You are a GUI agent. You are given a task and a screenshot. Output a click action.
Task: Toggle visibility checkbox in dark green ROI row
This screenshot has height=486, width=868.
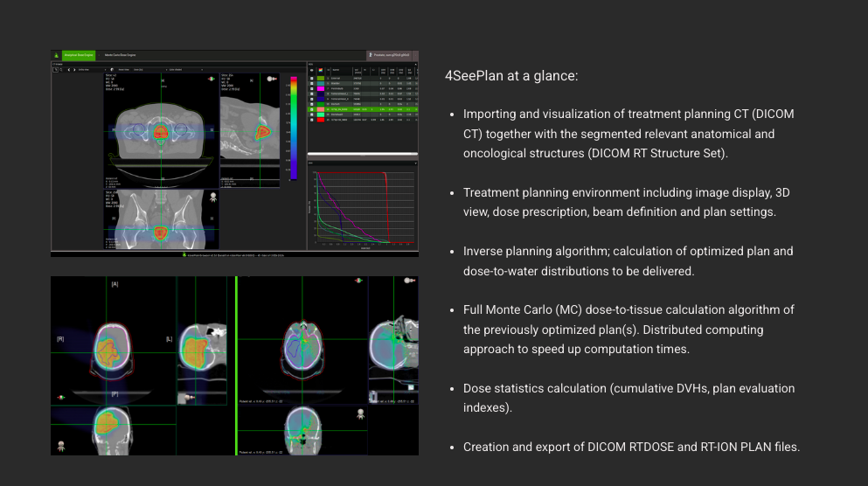click(x=312, y=104)
